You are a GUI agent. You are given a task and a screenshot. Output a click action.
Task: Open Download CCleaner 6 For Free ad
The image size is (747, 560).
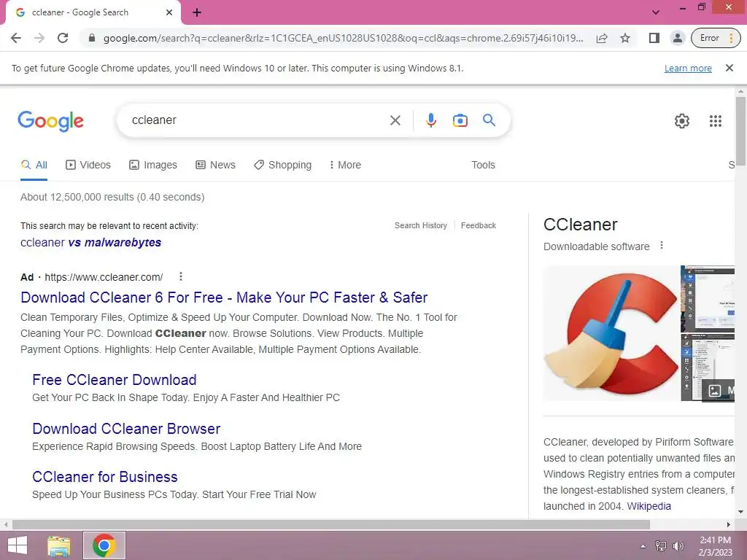224,297
